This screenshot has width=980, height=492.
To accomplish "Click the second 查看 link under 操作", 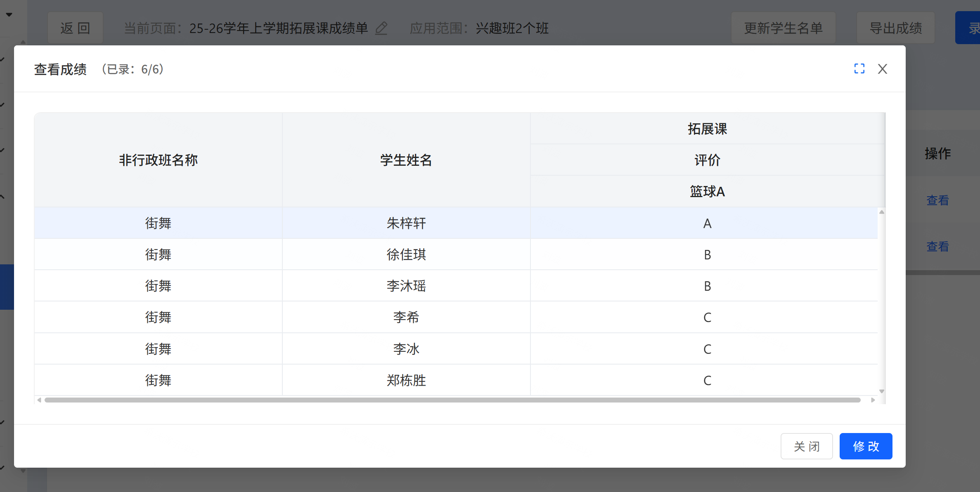I will pos(937,247).
